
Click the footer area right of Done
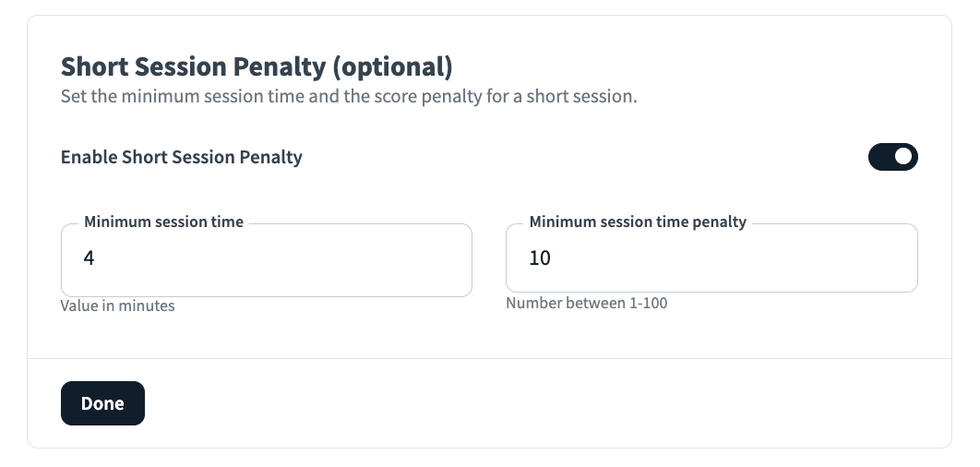[554, 403]
